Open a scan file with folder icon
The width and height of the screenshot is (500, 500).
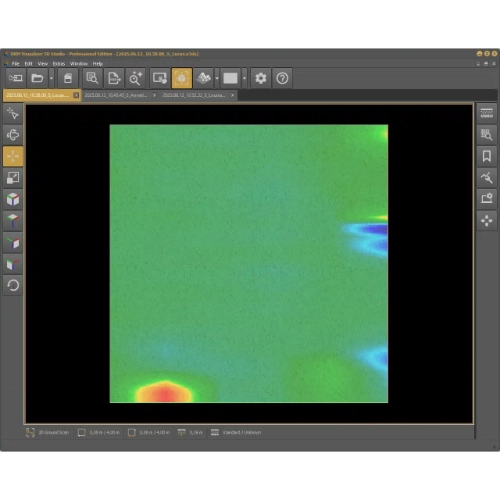point(37,78)
